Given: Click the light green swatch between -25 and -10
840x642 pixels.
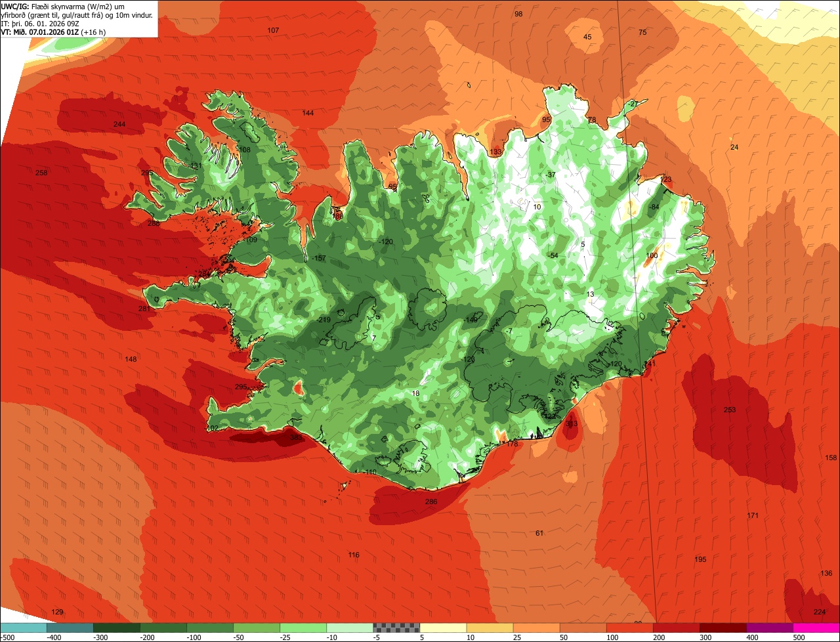Looking at the screenshot, I should click(x=303, y=628).
